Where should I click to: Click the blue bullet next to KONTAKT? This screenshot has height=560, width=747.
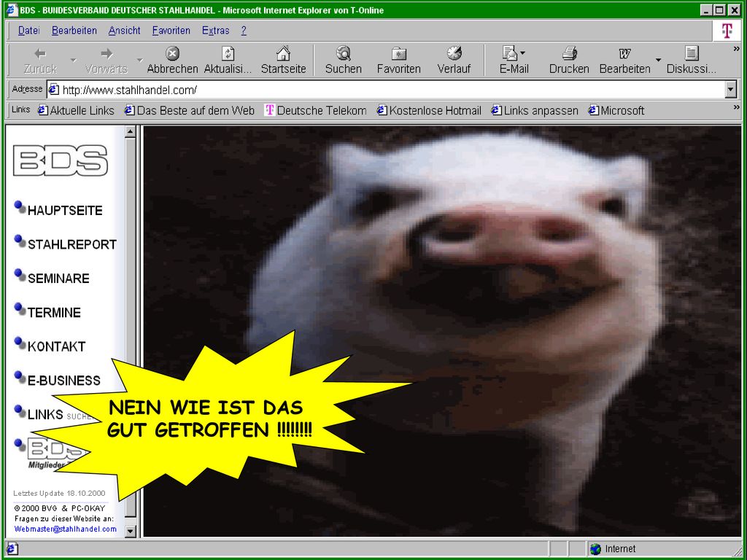coord(20,343)
